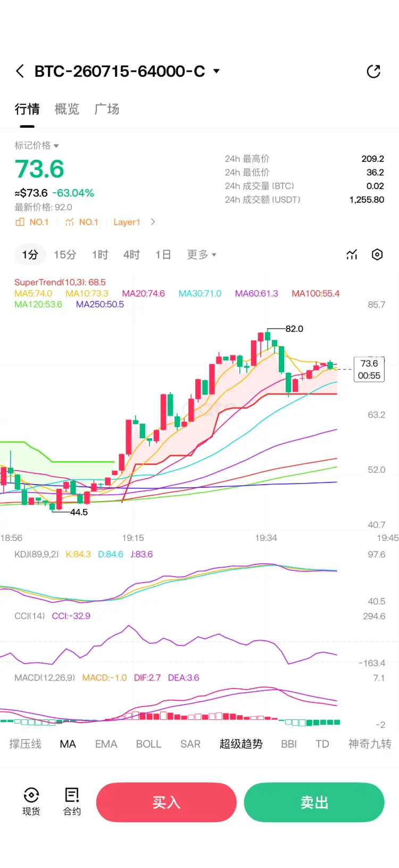
Task: Tap the MA5:74.0 legend value
Action: 34,293
